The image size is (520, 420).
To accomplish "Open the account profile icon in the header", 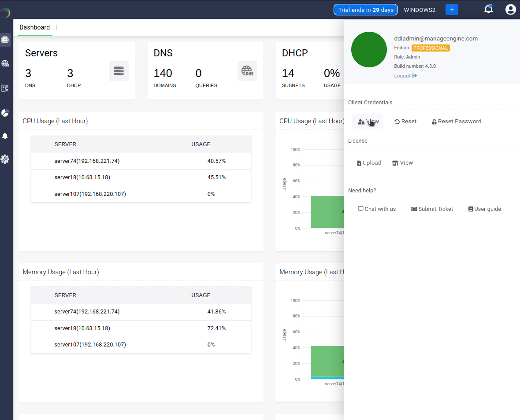I will 510,9.
